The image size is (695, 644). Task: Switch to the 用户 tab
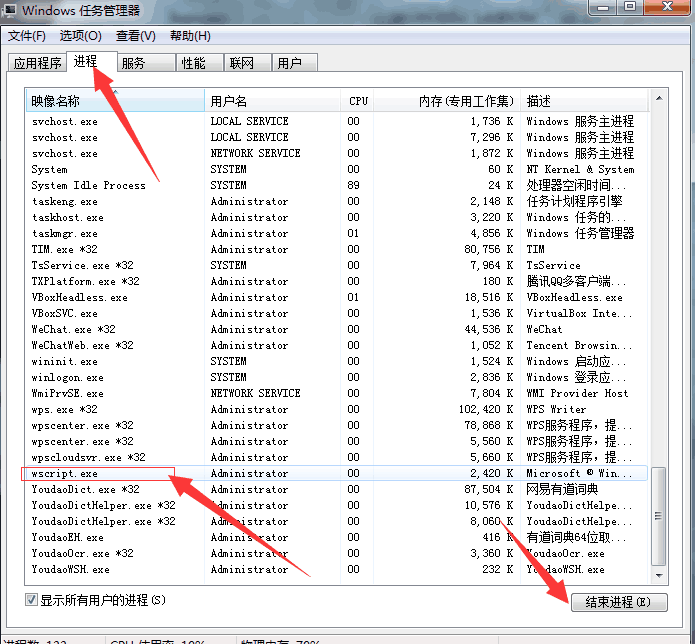coord(289,63)
